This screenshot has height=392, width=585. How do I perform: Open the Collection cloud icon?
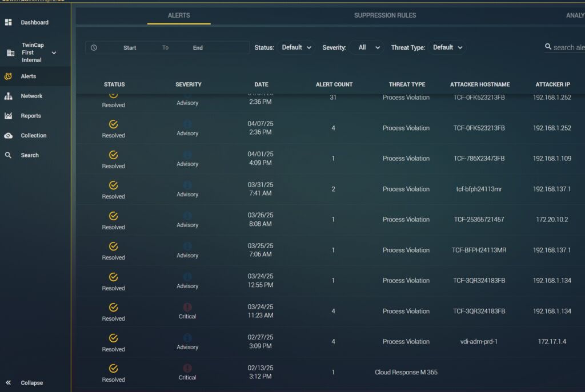[8, 136]
